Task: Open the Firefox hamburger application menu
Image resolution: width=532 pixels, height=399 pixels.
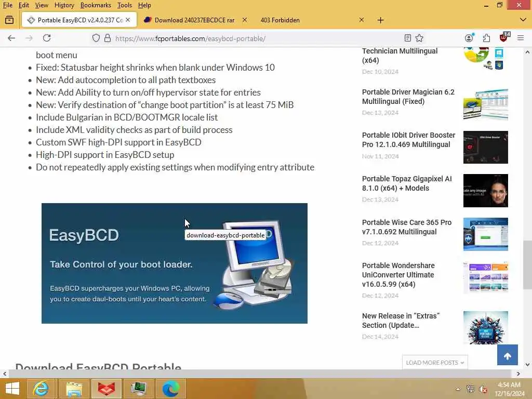Action: coord(521,38)
